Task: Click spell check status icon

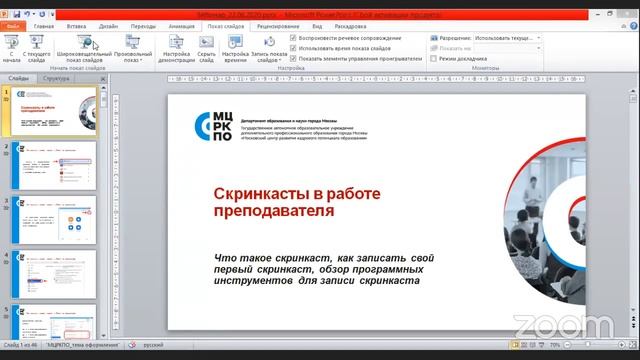Action: click(132, 345)
